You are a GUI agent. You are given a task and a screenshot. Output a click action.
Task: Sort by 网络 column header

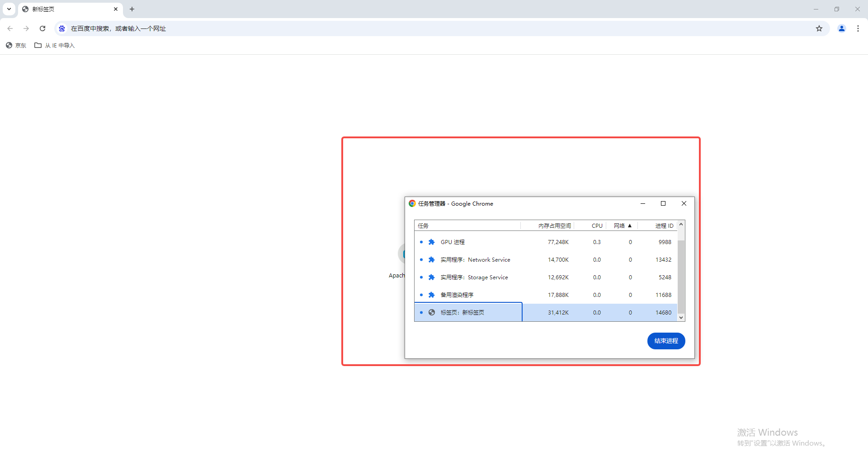point(622,226)
